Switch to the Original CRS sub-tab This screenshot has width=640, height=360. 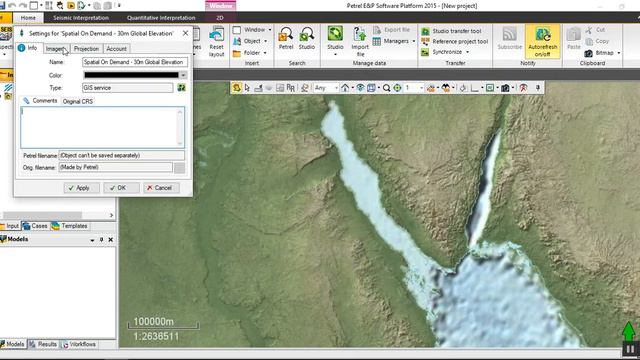click(x=78, y=101)
